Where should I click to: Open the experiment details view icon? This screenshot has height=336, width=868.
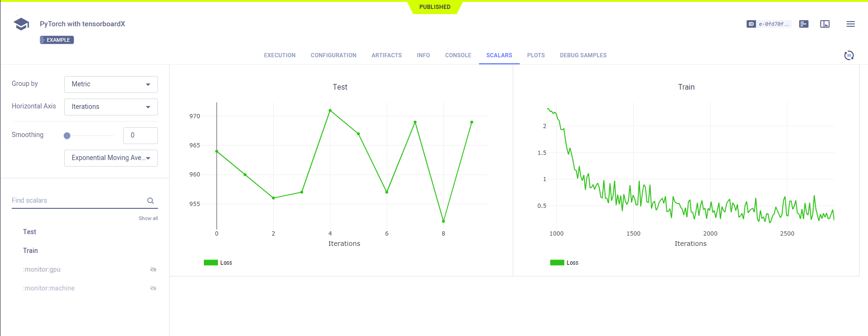click(804, 24)
